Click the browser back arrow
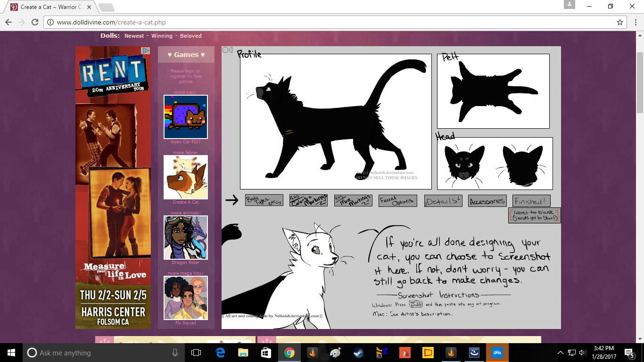Viewport: 644px width, 362px height. point(8,22)
